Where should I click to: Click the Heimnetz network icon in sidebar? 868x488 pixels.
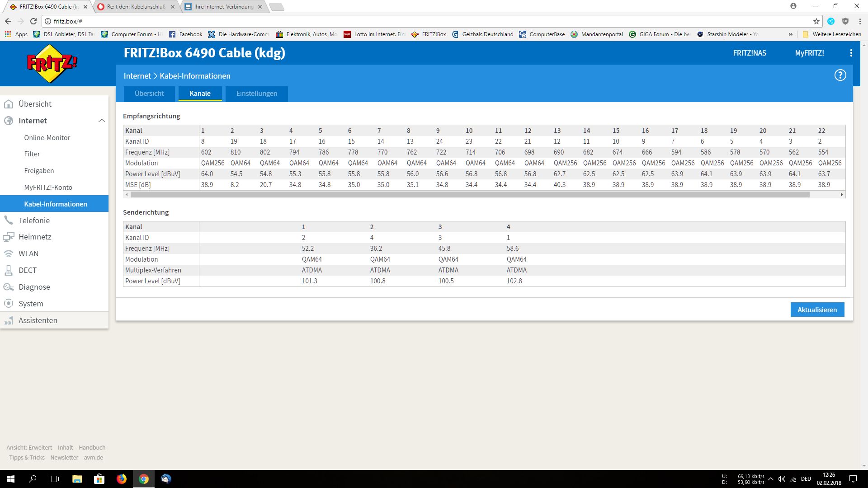point(9,237)
